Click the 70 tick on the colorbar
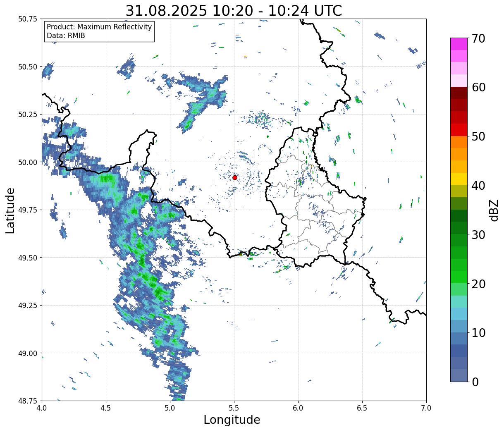The width and height of the screenshot is (504, 430). click(478, 38)
